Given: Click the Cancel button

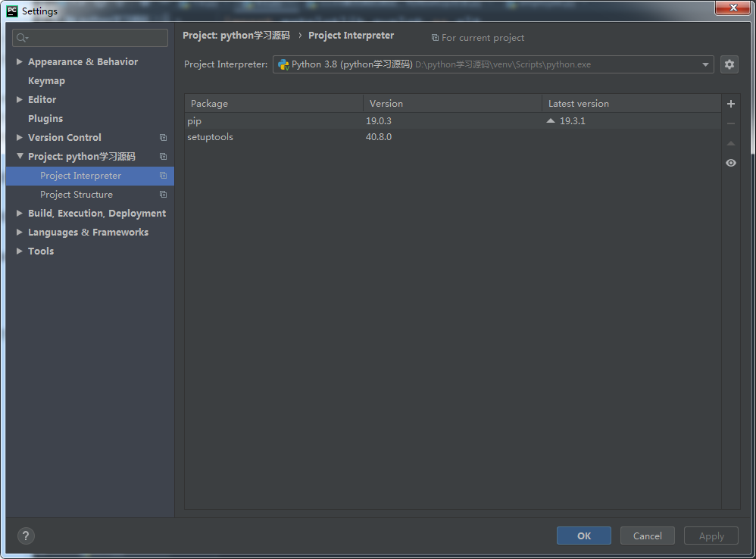Looking at the screenshot, I should coord(647,536).
